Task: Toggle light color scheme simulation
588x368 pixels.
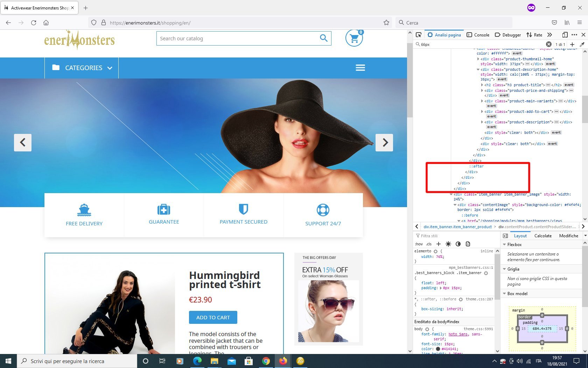Action: tap(448, 244)
